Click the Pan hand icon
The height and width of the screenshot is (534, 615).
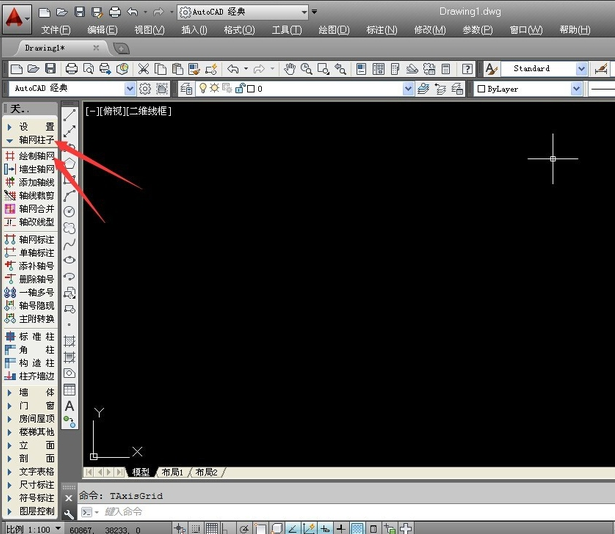290,69
